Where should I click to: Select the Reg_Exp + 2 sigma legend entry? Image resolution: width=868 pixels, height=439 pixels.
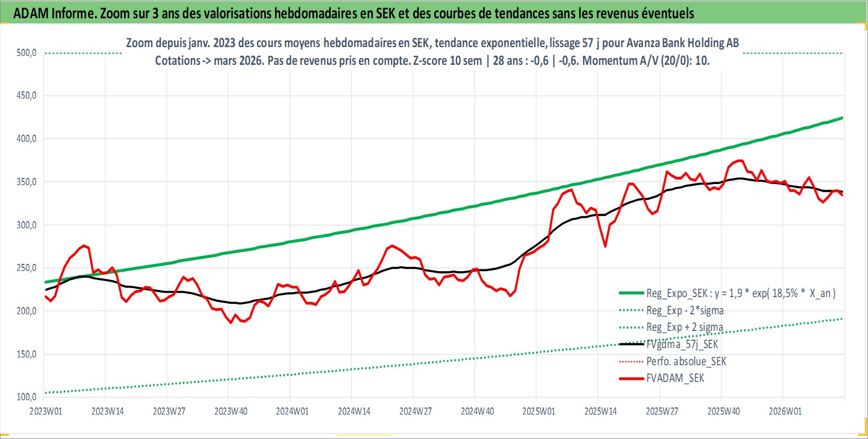671,327
